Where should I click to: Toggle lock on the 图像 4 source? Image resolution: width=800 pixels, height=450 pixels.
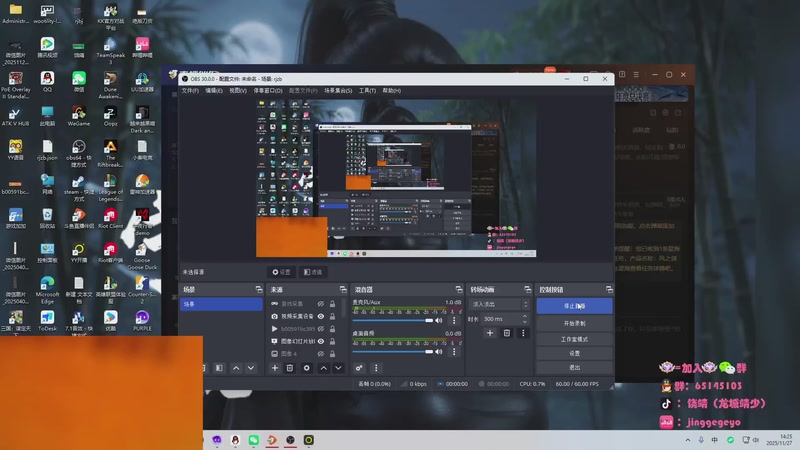(332, 354)
